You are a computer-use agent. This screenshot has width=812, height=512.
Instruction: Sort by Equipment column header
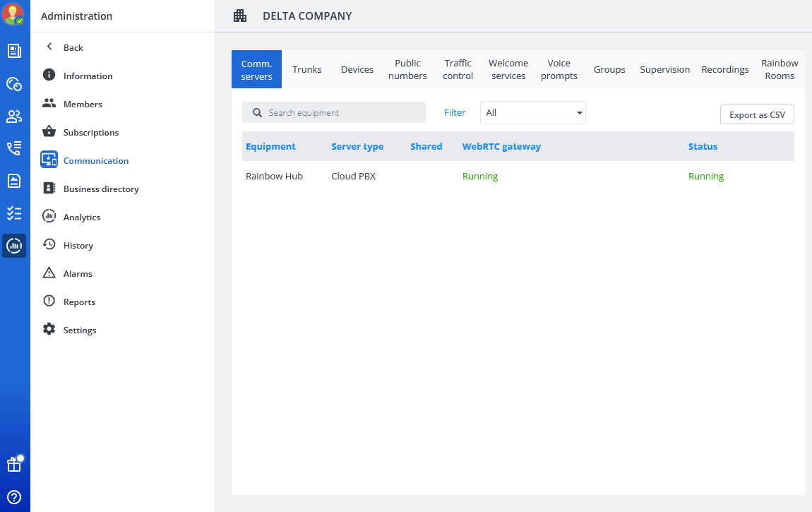(270, 147)
